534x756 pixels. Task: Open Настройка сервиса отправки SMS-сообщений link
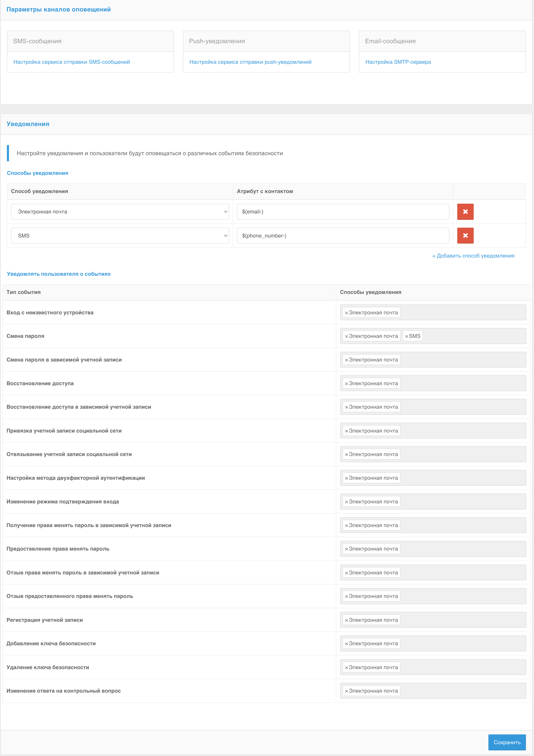[x=71, y=62]
